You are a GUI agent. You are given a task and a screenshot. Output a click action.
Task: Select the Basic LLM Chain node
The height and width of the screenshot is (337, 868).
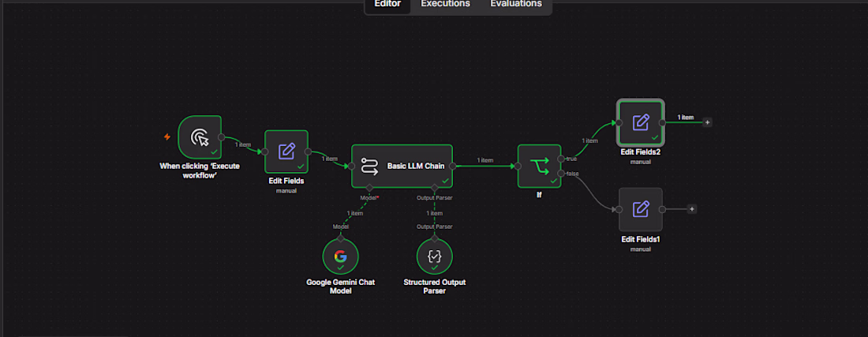pyautogui.click(x=402, y=166)
